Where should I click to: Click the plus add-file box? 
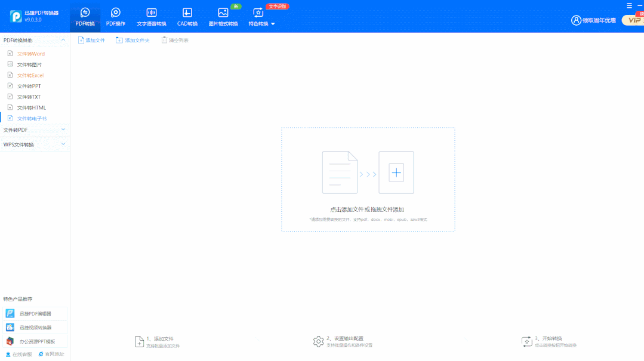tap(396, 172)
